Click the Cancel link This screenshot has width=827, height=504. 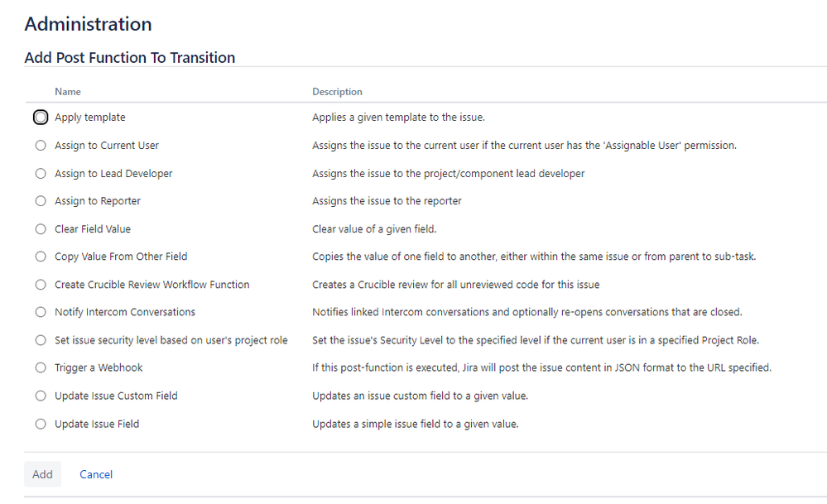[x=96, y=474]
